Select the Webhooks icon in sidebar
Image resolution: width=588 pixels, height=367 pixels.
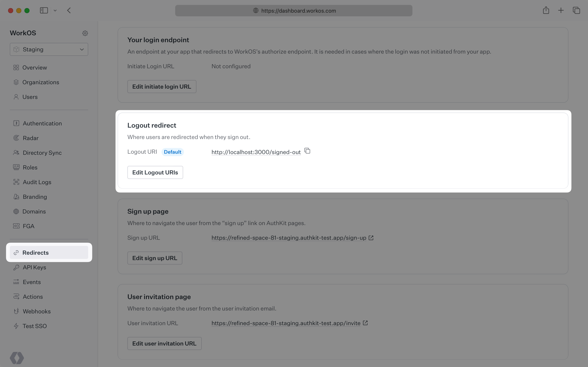coord(16,311)
